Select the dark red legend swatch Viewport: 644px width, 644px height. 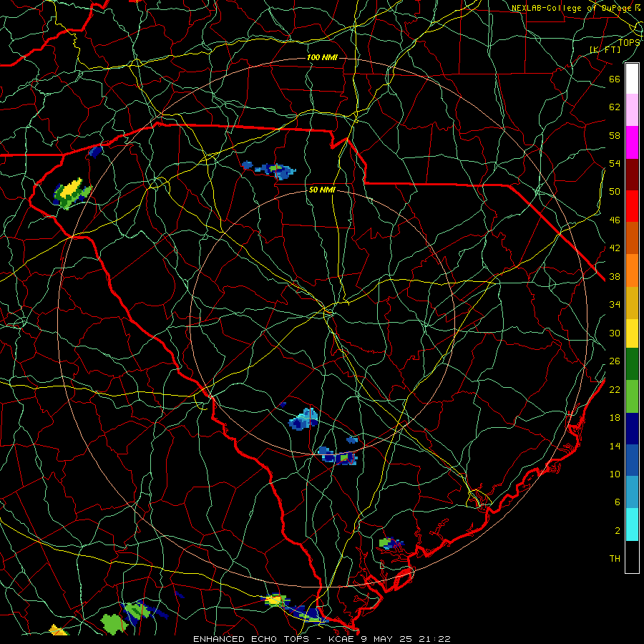[632, 175]
